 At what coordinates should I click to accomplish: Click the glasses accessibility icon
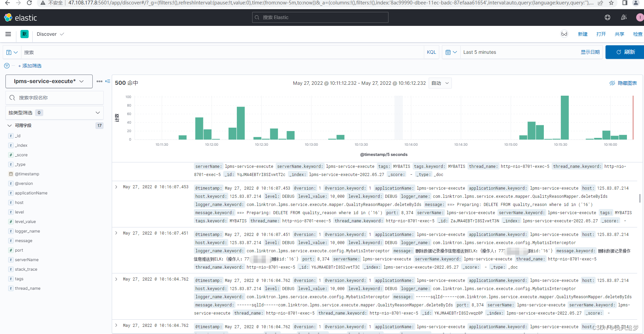pos(564,34)
